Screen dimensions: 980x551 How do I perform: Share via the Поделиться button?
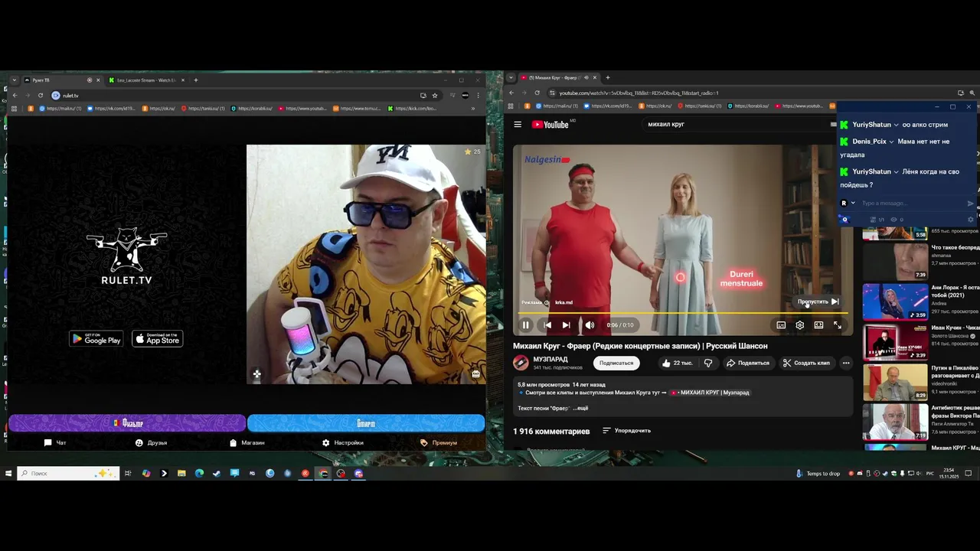coord(748,363)
